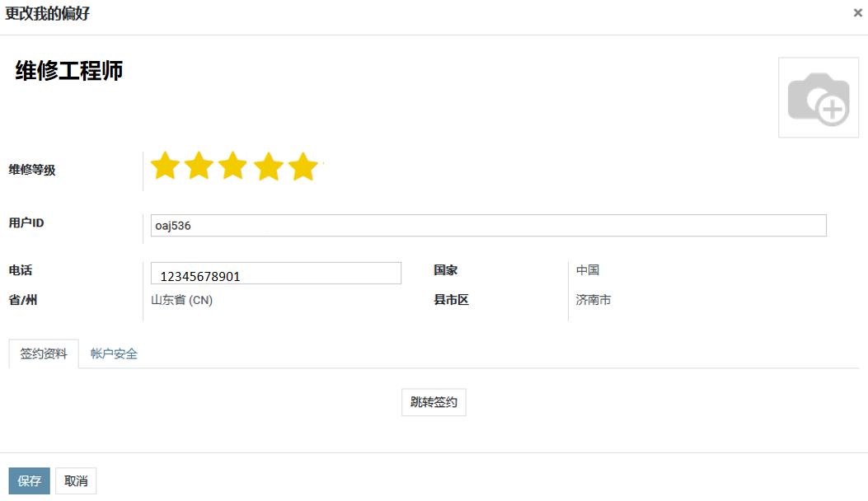Click 取消 to cancel
The image size is (868, 501).
[76, 481]
